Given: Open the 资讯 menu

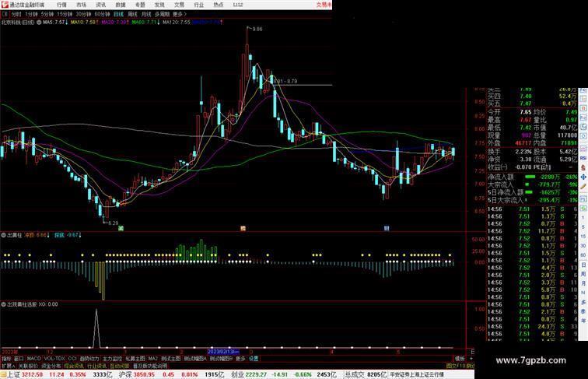Looking at the screenshot, I should [100, 5].
